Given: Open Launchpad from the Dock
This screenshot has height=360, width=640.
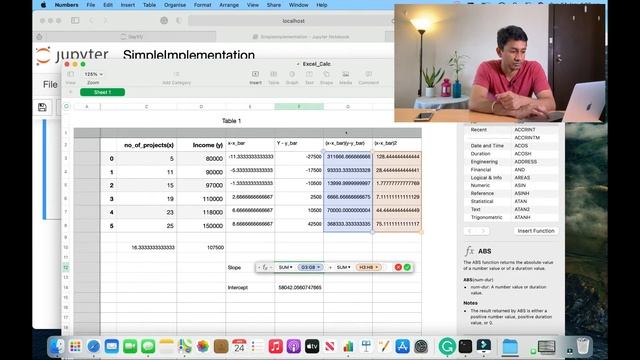Looking at the screenshot, I should 75,347.
